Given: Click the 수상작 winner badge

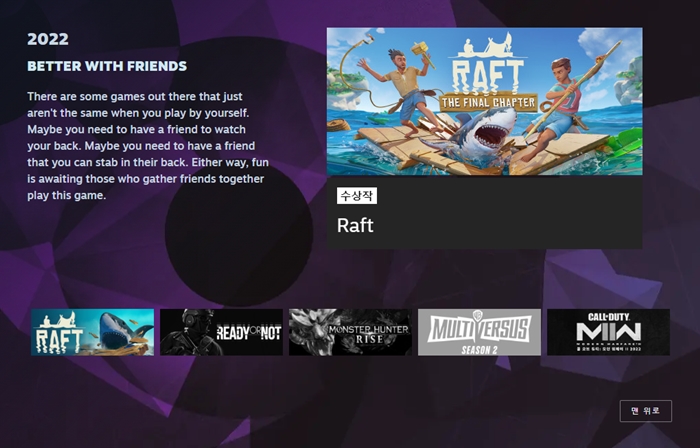Looking at the screenshot, I should pyautogui.click(x=357, y=196).
